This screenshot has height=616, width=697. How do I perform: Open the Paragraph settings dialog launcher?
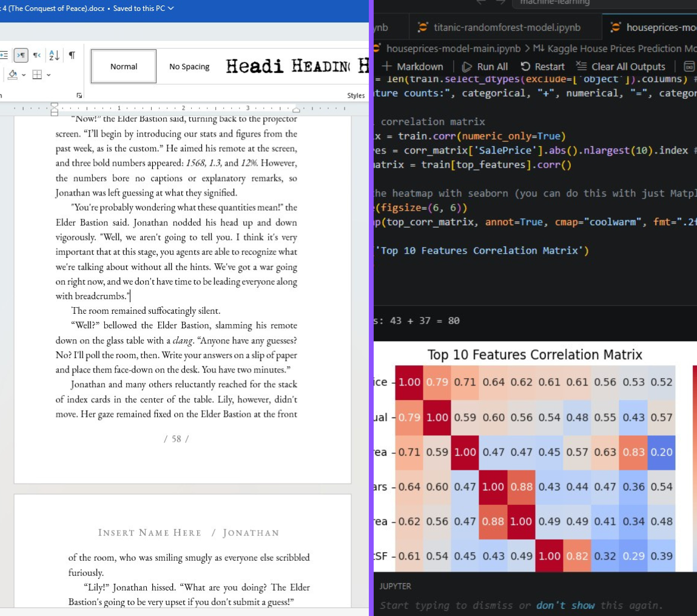pyautogui.click(x=79, y=95)
